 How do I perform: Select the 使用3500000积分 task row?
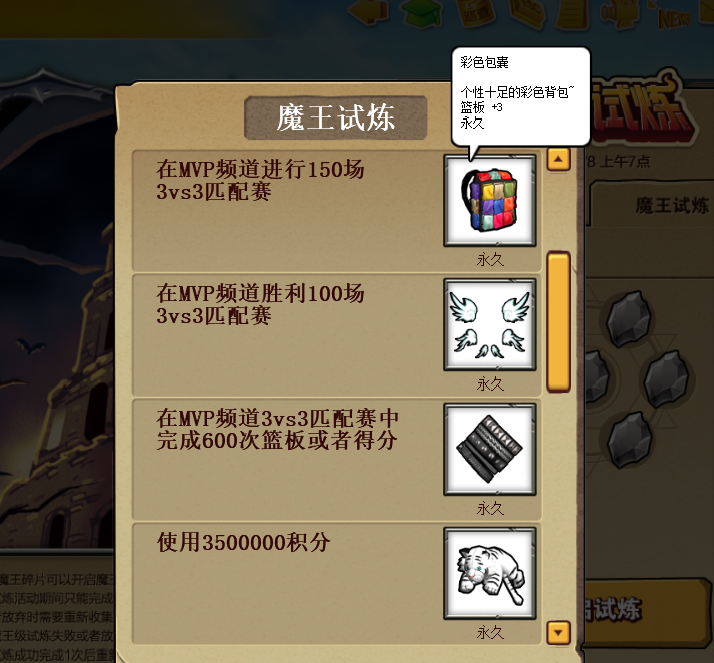[337, 584]
